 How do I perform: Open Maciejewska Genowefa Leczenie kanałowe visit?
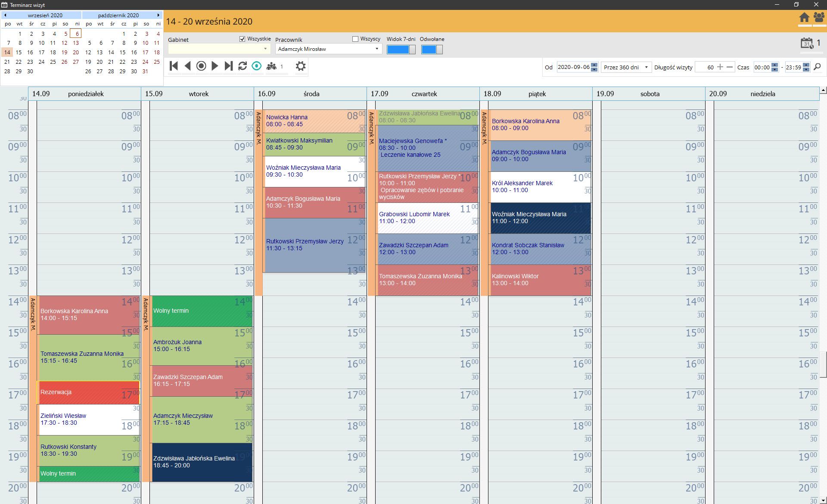point(427,148)
